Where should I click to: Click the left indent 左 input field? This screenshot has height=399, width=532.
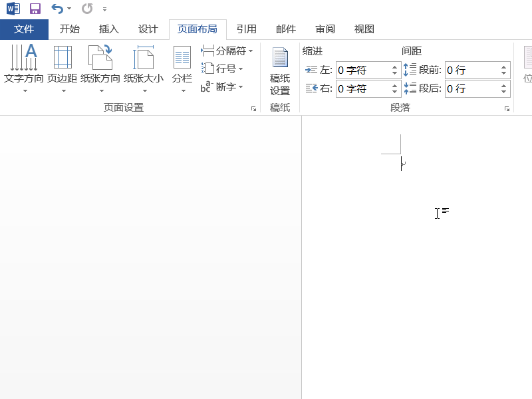point(368,70)
